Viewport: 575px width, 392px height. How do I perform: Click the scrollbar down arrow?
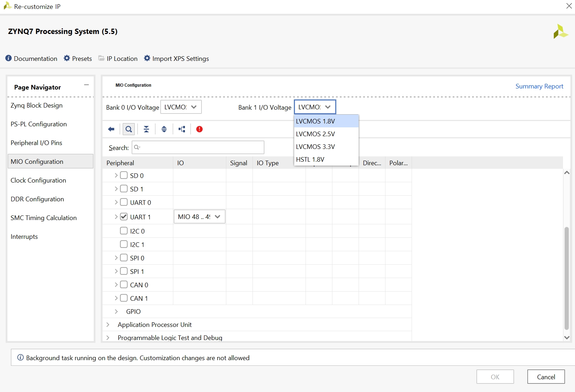tap(567, 338)
